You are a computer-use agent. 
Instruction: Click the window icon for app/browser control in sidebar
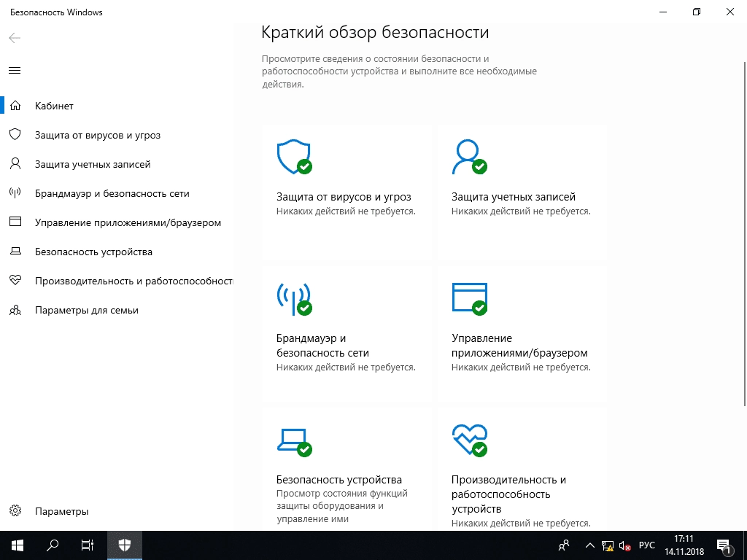tap(15, 222)
